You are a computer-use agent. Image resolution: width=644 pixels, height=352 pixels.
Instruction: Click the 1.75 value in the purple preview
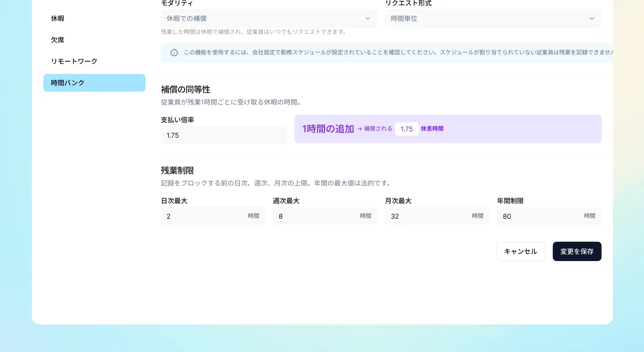[407, 129]
